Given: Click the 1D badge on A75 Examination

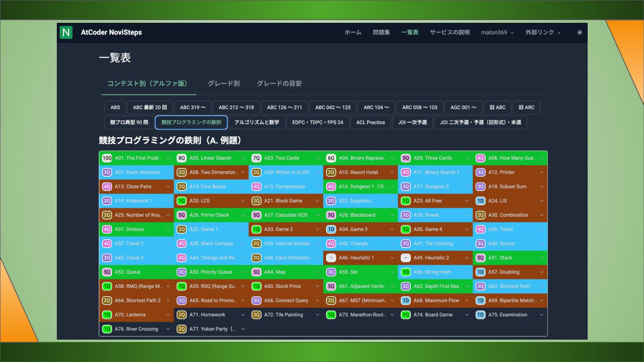Looking at the screenshot, I should click(480, 315).
